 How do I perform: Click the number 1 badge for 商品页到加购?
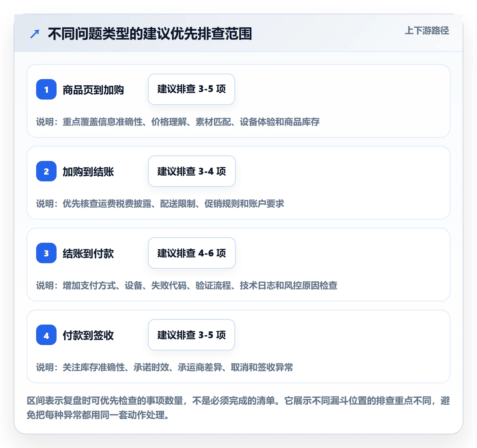pyautogui.click(x=46, y=89)
